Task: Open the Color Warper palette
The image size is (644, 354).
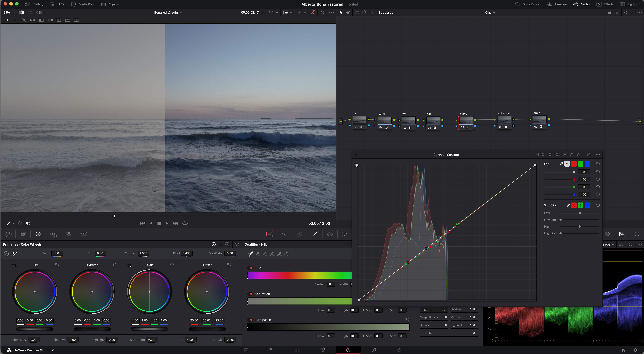Action: pos(300,234)
